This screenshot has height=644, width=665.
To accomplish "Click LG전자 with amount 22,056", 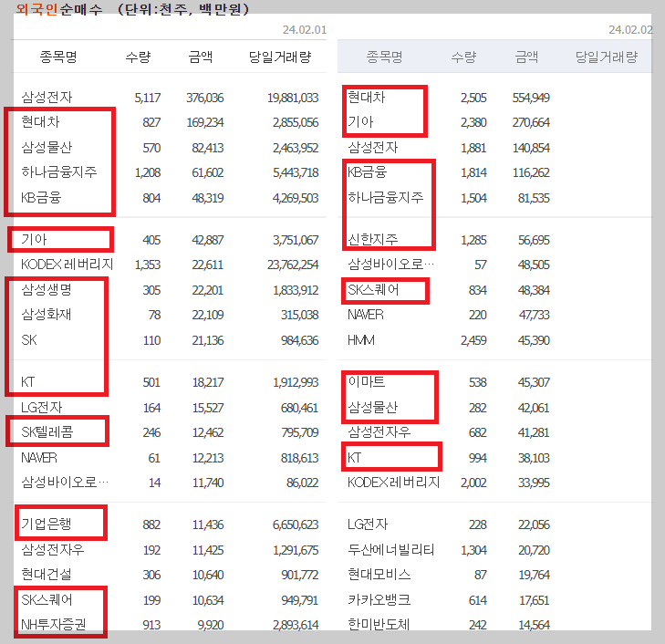I will (x=368, y=524).
